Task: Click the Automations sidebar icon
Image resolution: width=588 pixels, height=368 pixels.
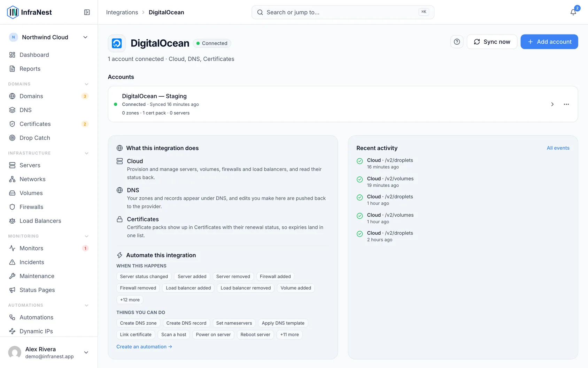Action: [x=12, y=317]
